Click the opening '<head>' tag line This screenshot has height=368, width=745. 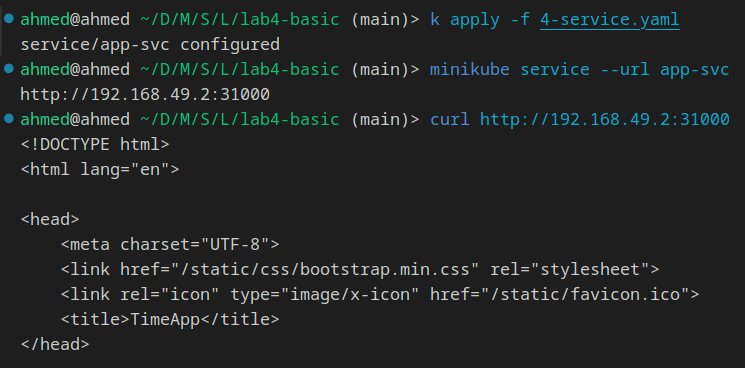point(50,219)
